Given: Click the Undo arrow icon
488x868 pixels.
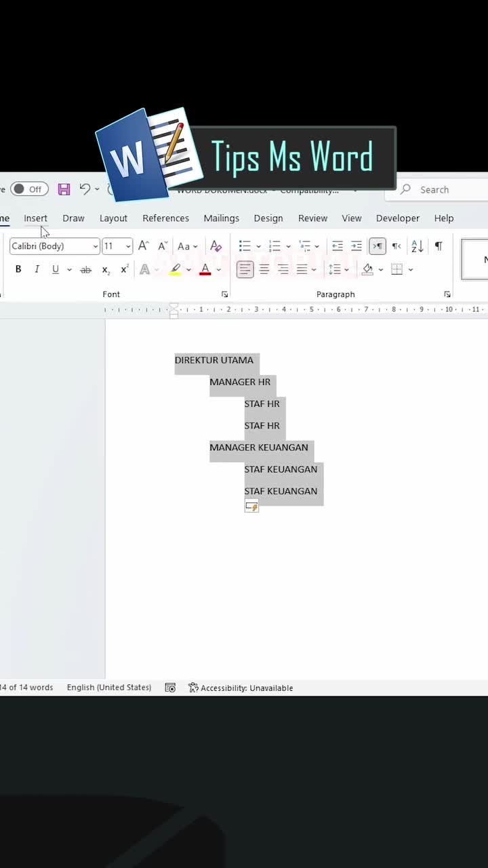Looking at the screenshot, I should click(x=85, y=189).
